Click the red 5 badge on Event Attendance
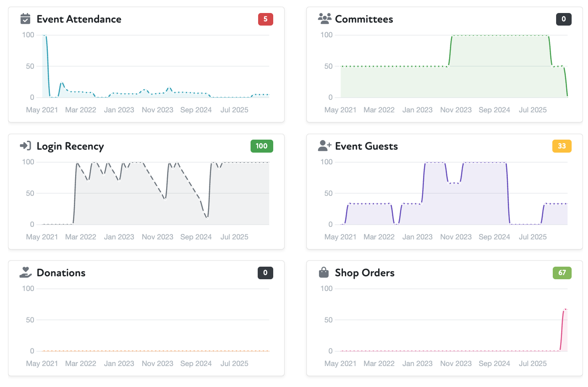 pyautogui.click(x=265, y=19)
